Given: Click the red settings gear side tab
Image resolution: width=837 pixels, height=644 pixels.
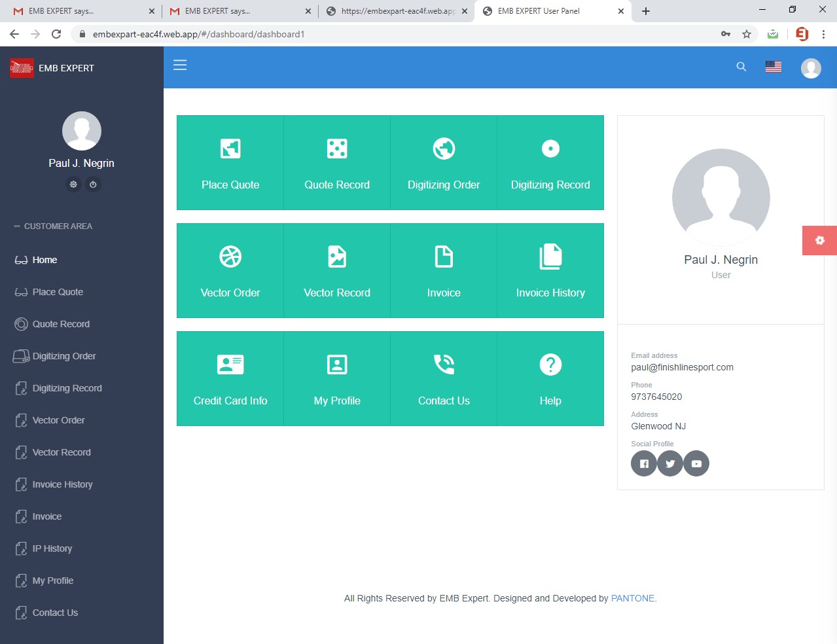Looking at the screenshot, I should [x=819, y=241].
